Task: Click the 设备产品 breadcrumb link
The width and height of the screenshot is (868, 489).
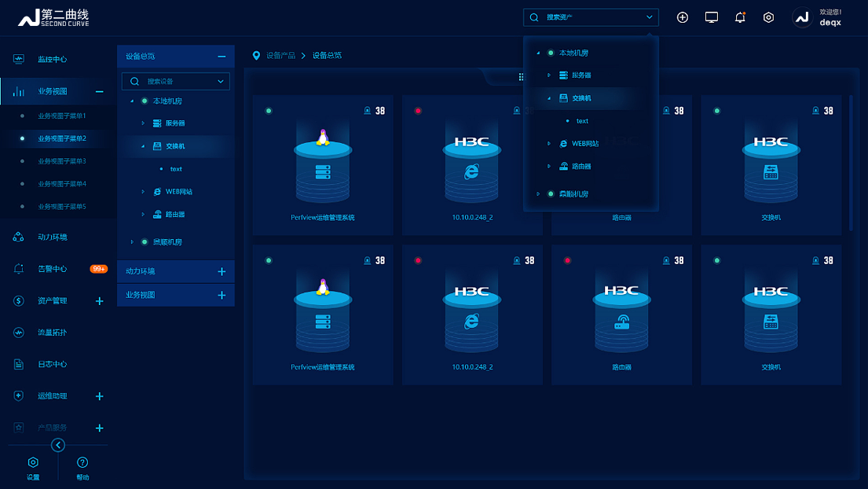Action: click(280, 56)
